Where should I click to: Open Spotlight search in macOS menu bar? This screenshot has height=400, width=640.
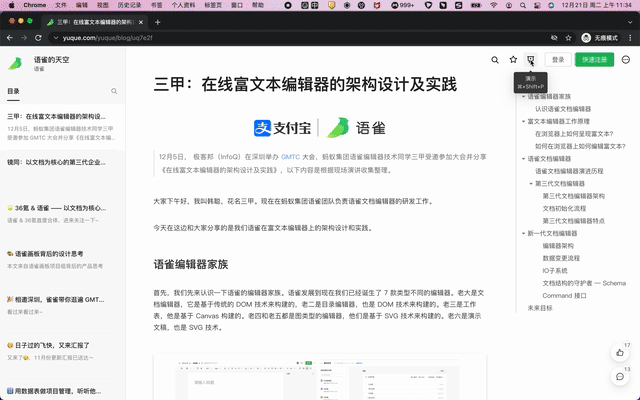point(523,5)
